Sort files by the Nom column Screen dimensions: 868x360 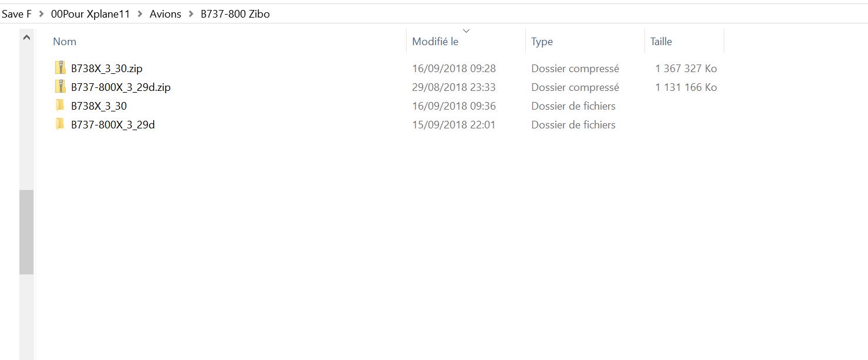pos(65,42)
